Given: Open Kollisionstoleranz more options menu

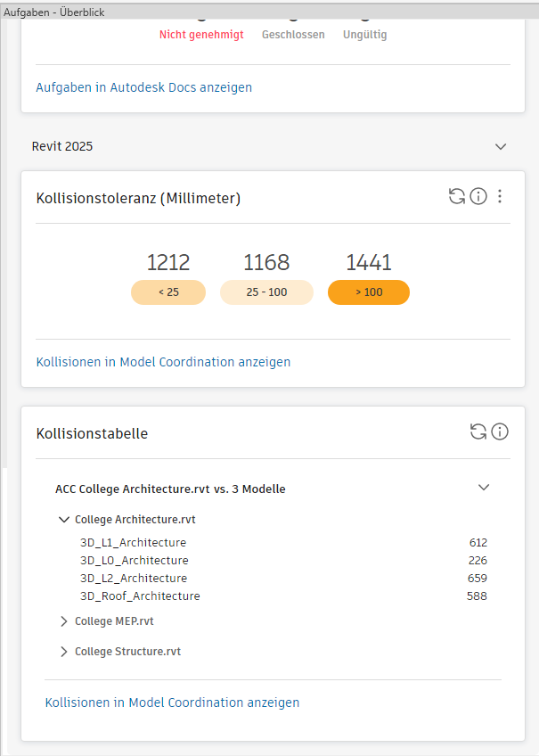Looking at the screenshot, I should coord(500,197).
